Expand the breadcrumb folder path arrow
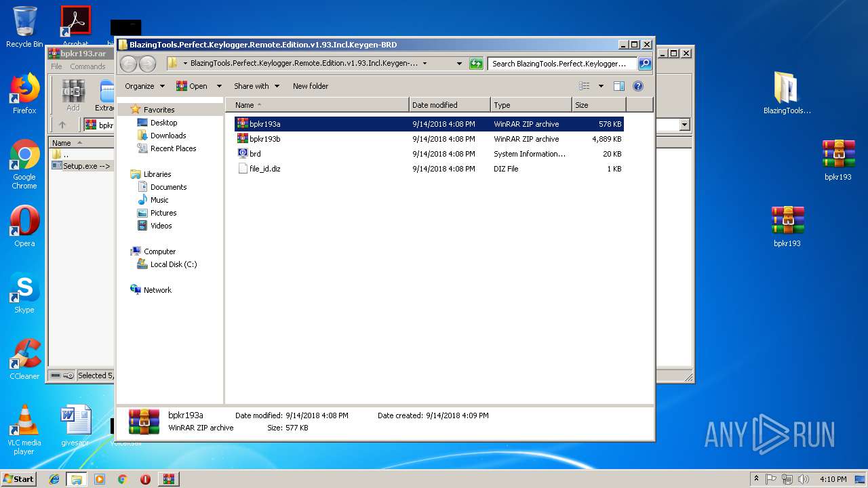Viewport: 868px width, 488px height. click(x=425, y=64)
